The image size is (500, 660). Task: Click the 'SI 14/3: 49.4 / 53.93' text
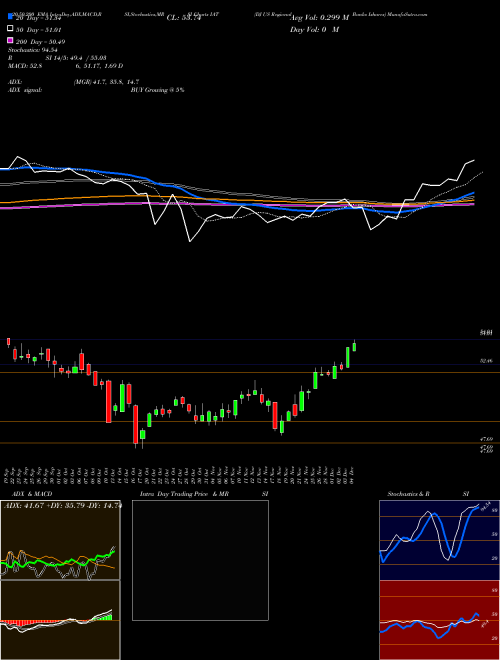pyautogui.click(x=76, y=58)
